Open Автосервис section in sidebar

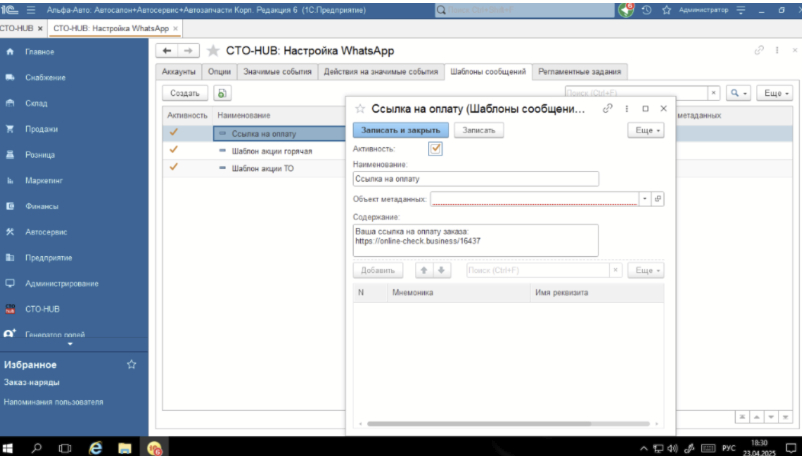tap(46, 232)
